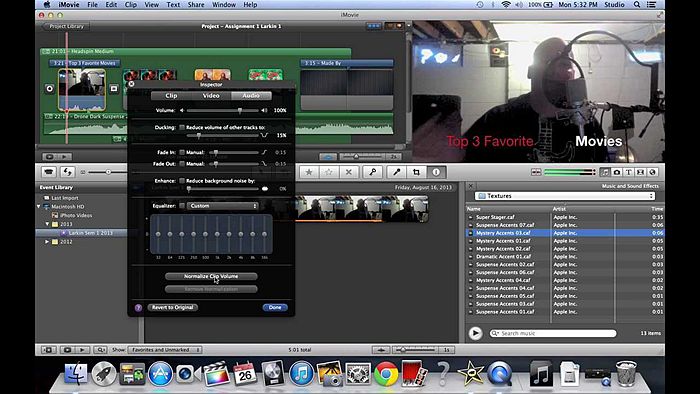Select Super Stager.caf in sound list
The width and height of the screenshot is (700, 394).
(x=565, y=217)
